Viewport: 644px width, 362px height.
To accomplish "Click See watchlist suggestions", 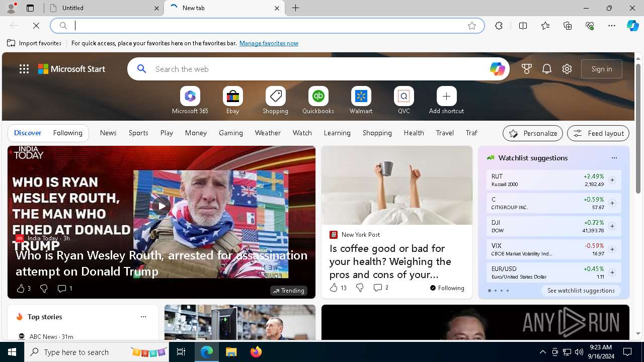I will (581, 291).
